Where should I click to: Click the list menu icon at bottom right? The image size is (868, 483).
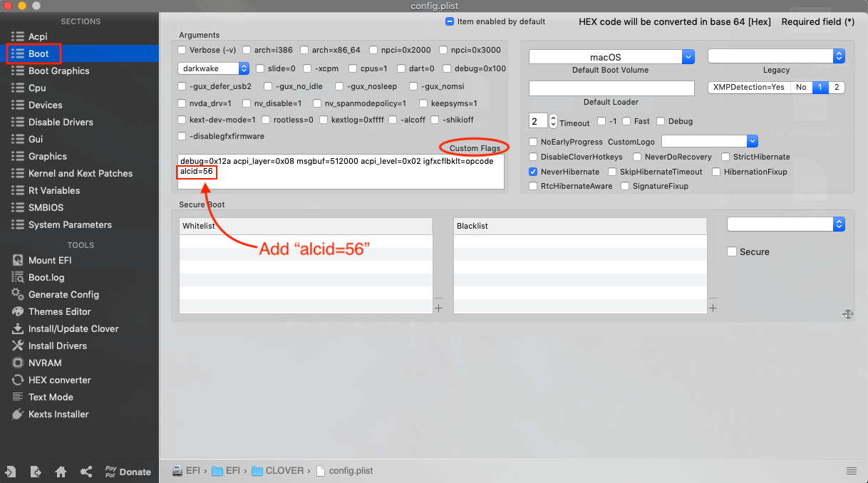click(x=852, y=471)
